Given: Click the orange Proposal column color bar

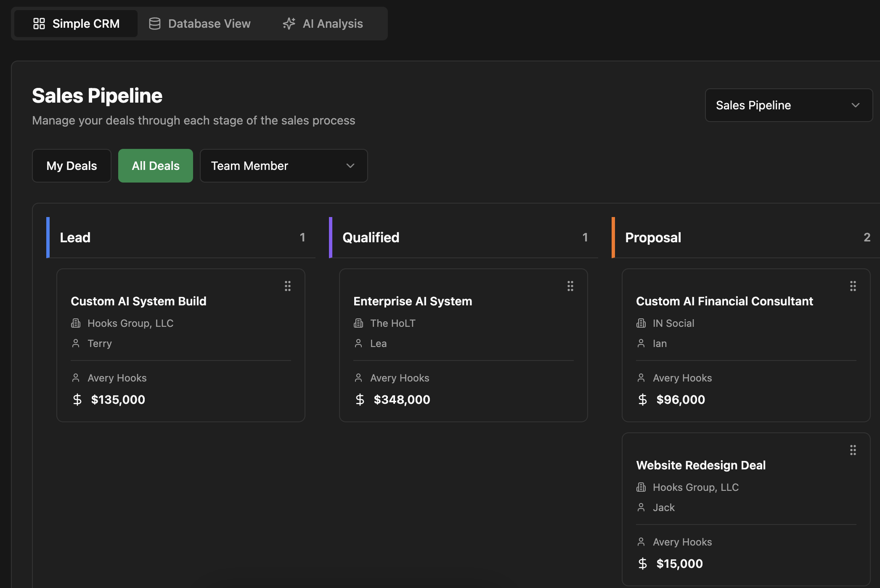Looking at the screenshot, I should point(613,237).
